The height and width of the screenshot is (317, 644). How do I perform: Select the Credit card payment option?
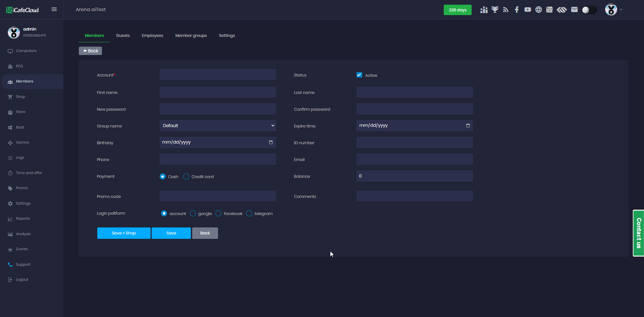(x=186, y=176)
